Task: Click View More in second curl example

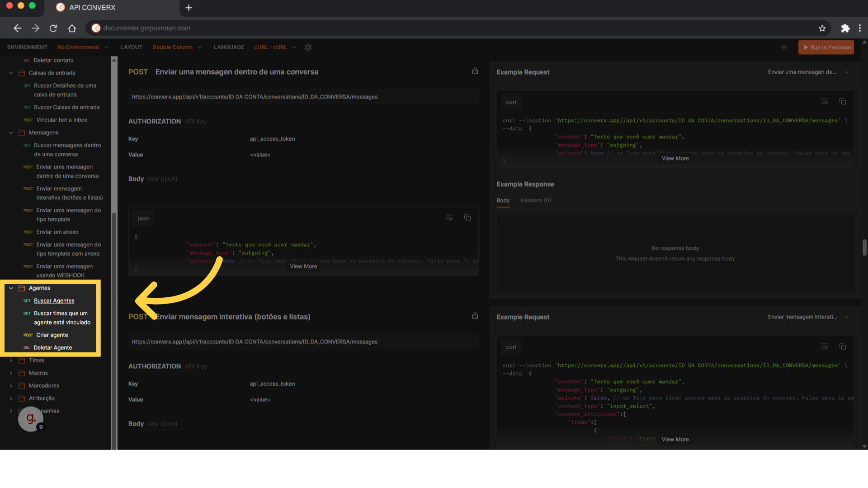Action: tap(675, 439)
